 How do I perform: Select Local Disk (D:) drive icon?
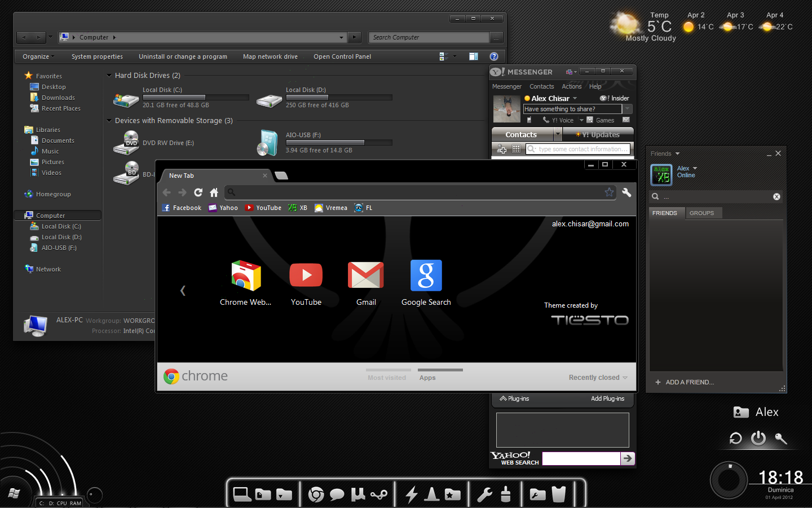(269, 100)
